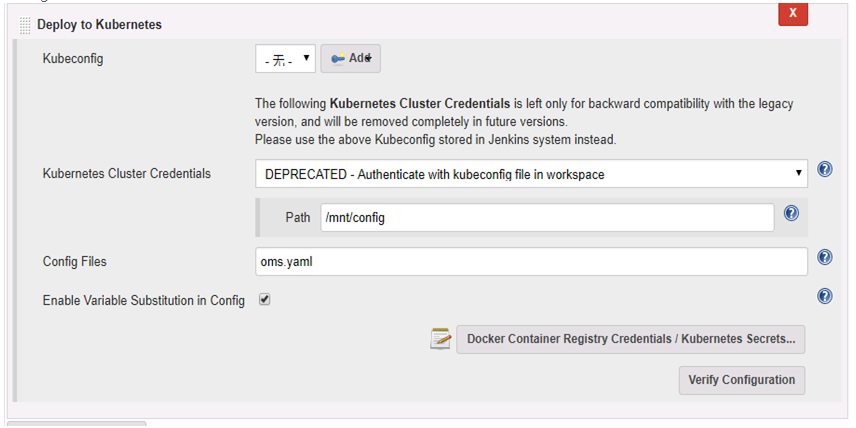This screenshot has height=428, width=856.
Task: Click the Kubernetes Cluster Credentials field label
Action: click(x=127, y=174)
